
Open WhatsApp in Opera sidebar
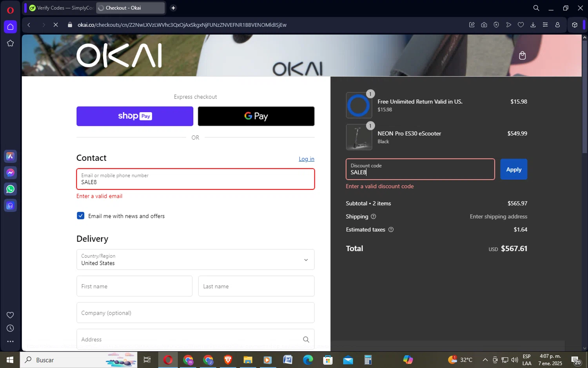coord(10,189)
